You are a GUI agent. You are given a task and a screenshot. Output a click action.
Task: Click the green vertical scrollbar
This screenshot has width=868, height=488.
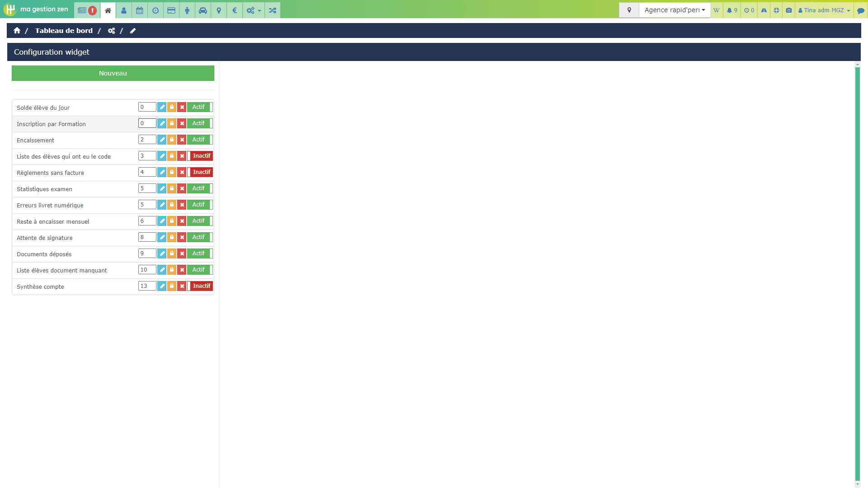(857, 274)
